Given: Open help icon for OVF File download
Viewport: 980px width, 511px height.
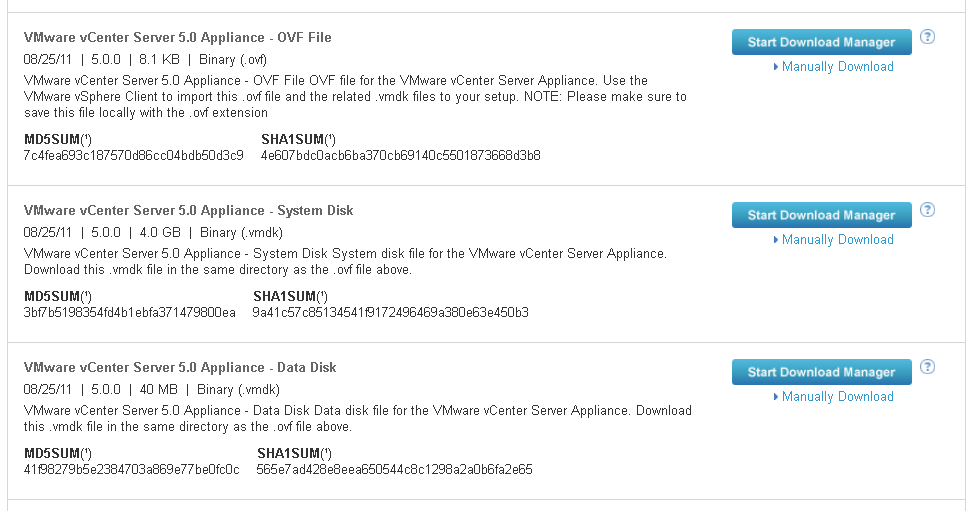Looking at the screenshot, I should coord(928,37).
